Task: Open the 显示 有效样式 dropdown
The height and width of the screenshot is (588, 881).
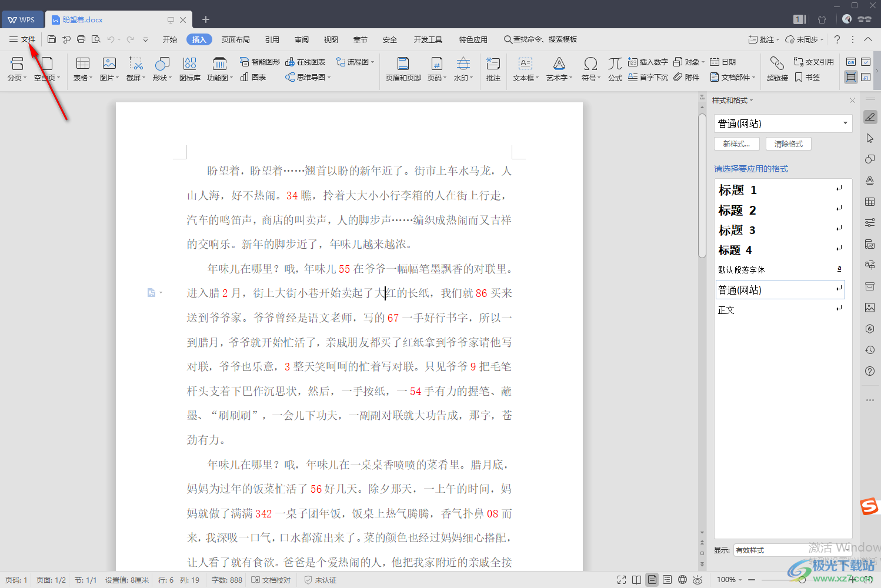Action: click(792, 550)
